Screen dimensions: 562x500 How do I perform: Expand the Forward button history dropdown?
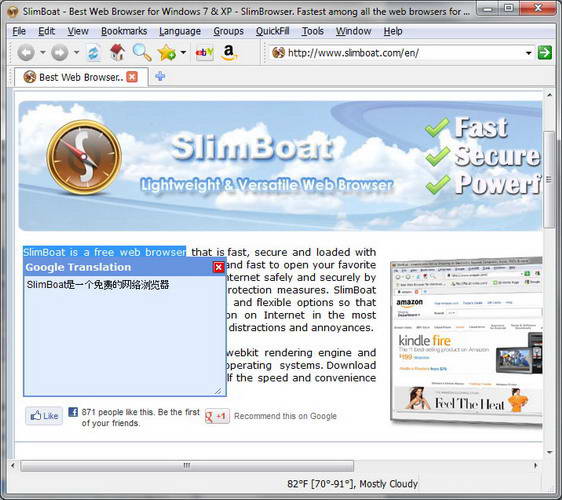[76, 53]
